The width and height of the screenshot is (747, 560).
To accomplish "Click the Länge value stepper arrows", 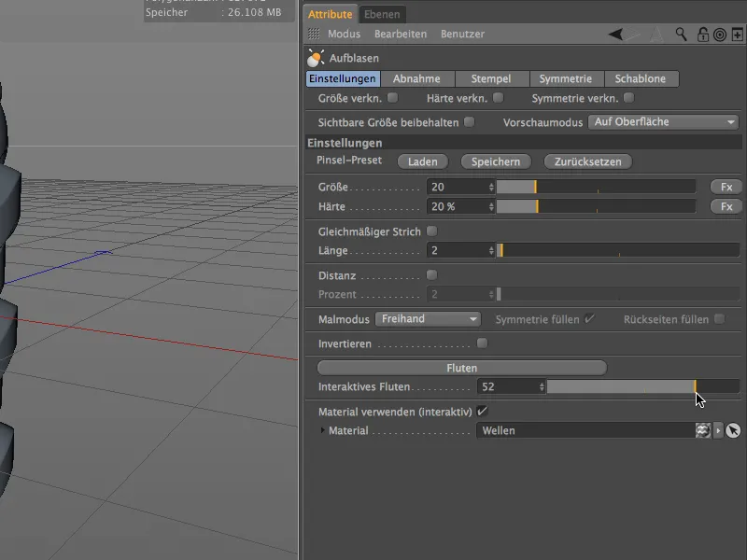I will tap(491, 250).
